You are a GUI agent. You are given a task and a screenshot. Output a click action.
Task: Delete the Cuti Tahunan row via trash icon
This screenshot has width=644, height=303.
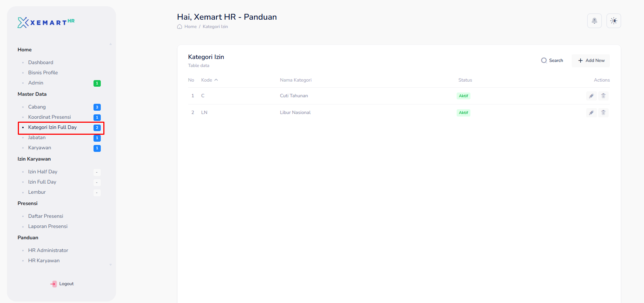[603, 96]
